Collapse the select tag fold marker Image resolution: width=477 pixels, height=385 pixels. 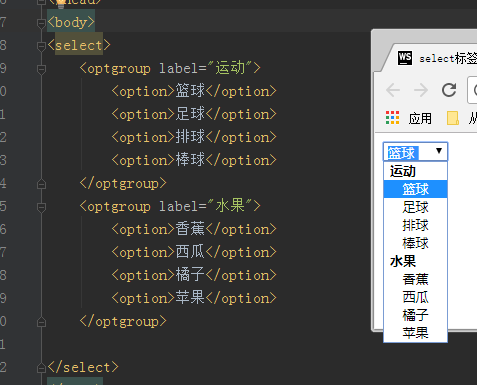41,46
